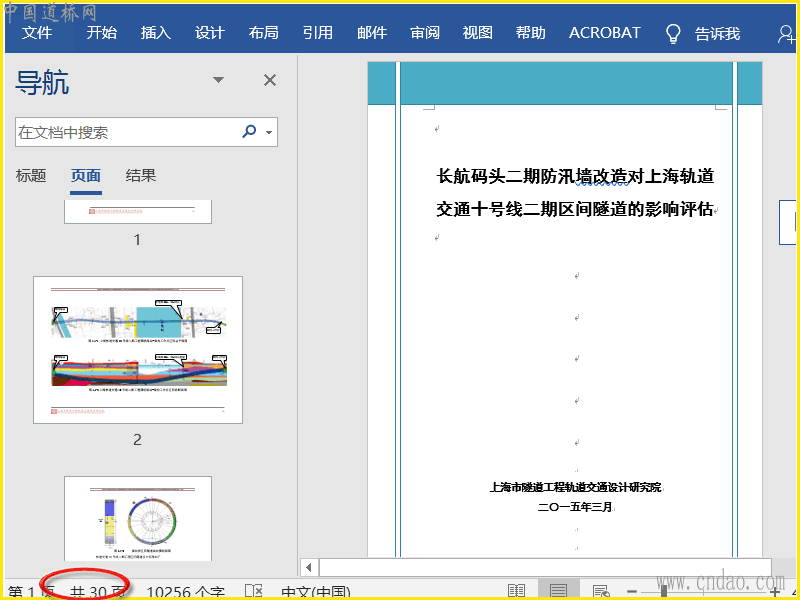Select the page 3 thumbnail with ring diagram
800x600 pixels.
click(138, 518)
